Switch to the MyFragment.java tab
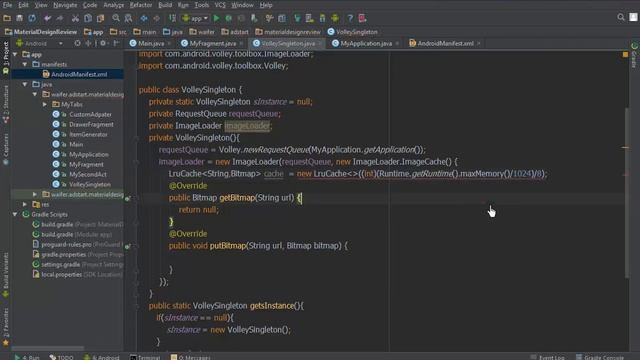Screen dimensions: 640x360 coord(212,43)
